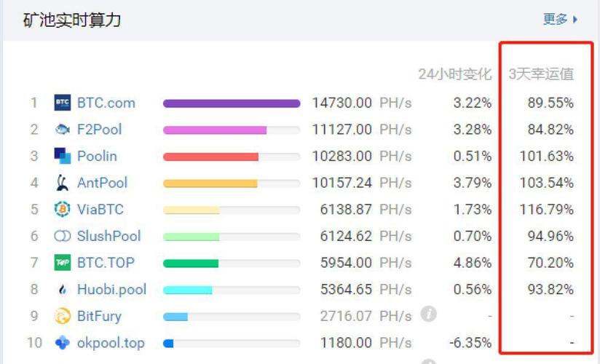Click the light blue BitFury hashrate bar
This screenshot has height=364, width=600.
(x=175, y=317)
